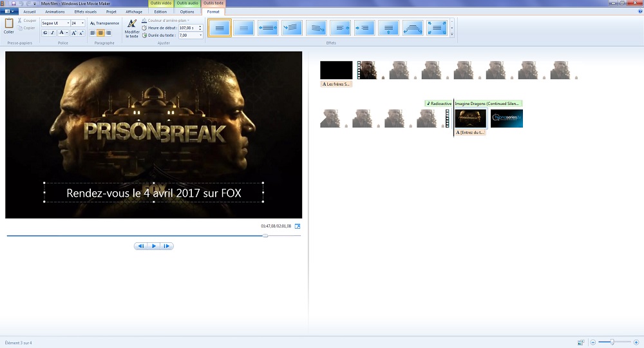This screenshot has height=348, width=644.
Task: Open the Animations tab
Action: (55, 12)
